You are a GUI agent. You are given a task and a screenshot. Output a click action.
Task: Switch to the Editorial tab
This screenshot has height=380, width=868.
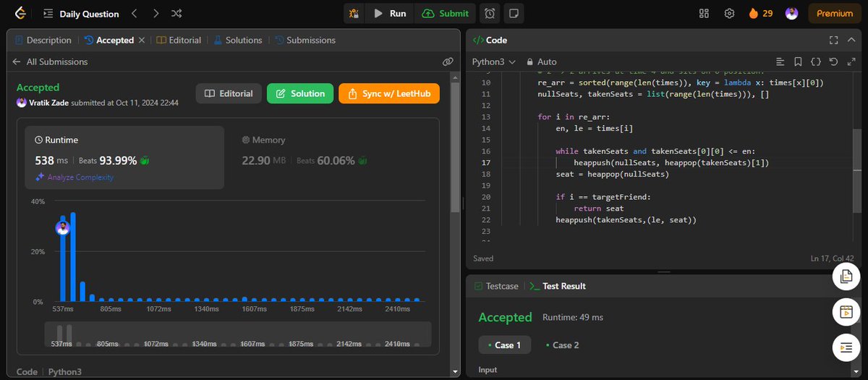tap(179, 41)
